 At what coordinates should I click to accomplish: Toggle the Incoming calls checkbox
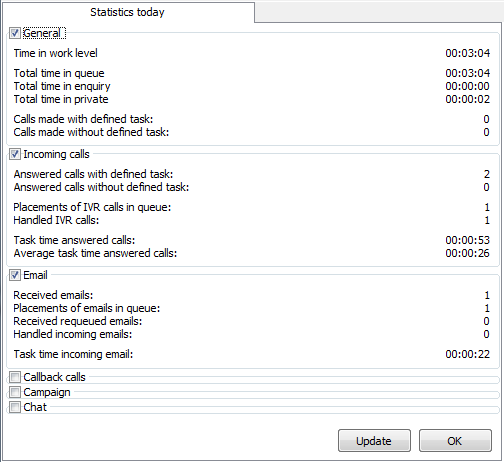point(15,154)
